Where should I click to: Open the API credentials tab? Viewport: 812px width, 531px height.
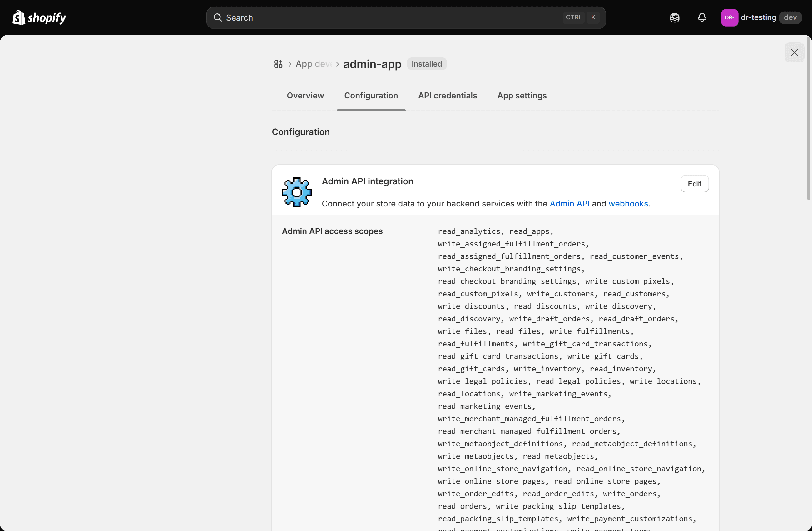click(447, 96)
